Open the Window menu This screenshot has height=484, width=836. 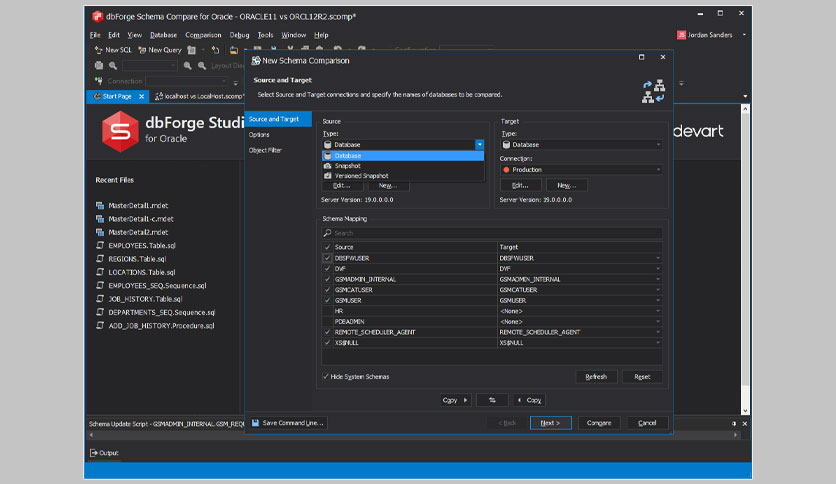click(x=293, y=35)
